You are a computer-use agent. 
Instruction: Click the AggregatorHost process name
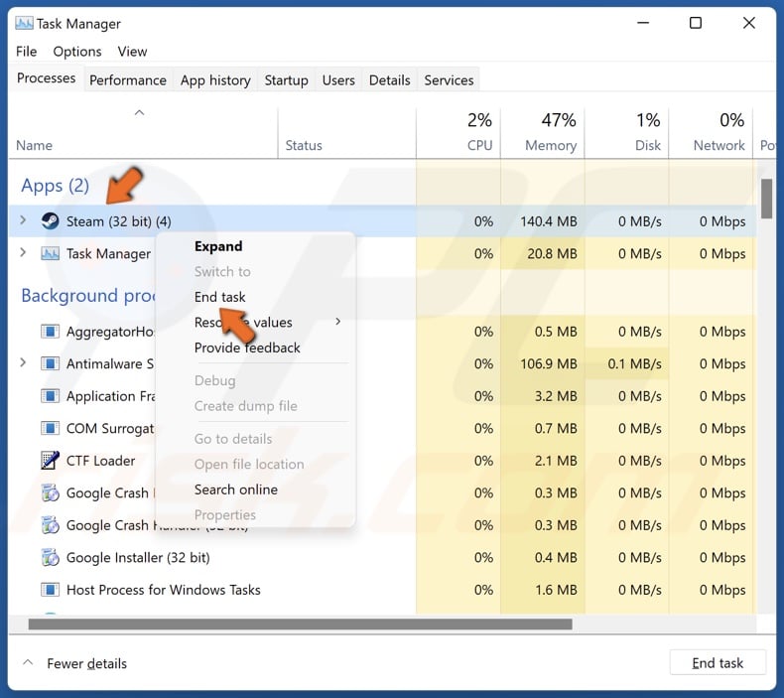point(110,332)
